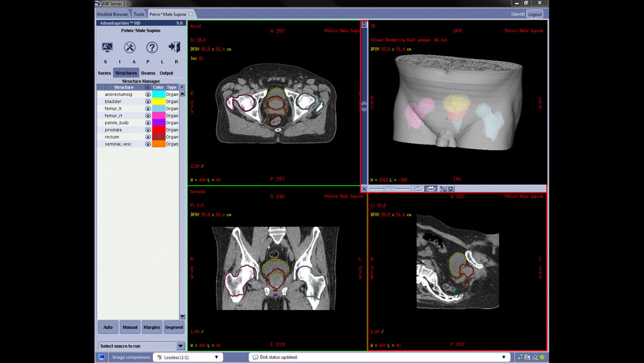Close the Pelvis^Male Supine tab

191,14
